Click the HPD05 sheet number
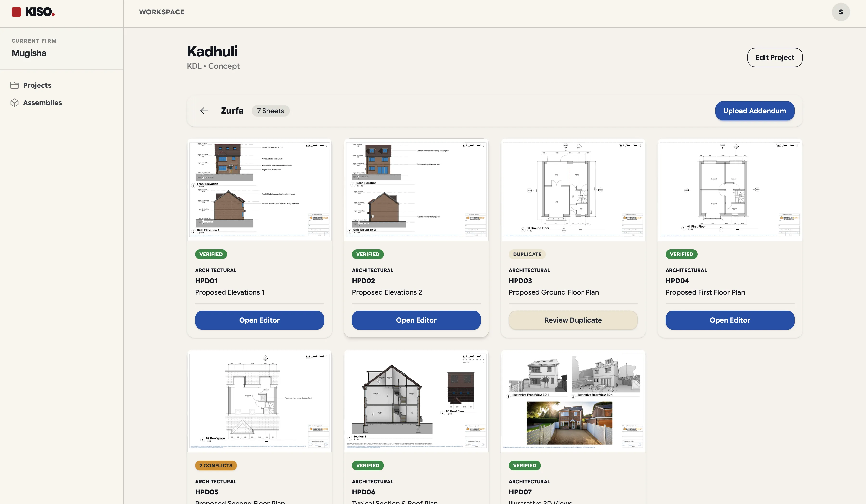Screen dimensions: 866x504 [x=207, y=492]
